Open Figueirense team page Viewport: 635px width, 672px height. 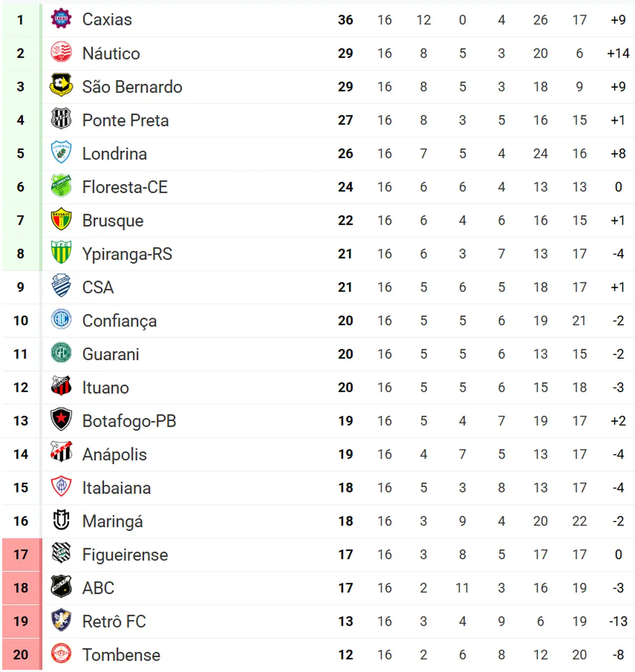(125, 554)
